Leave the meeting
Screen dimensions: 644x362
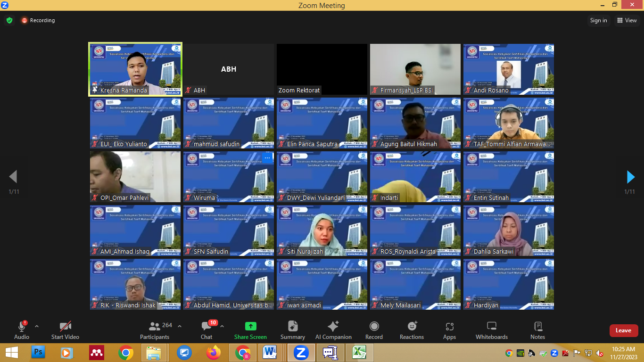click(623, 330)
